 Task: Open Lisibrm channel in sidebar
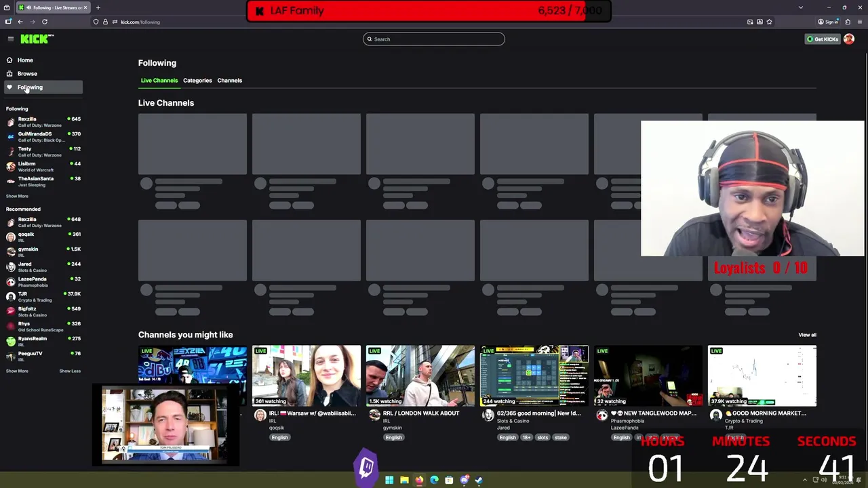coord(43,167)
